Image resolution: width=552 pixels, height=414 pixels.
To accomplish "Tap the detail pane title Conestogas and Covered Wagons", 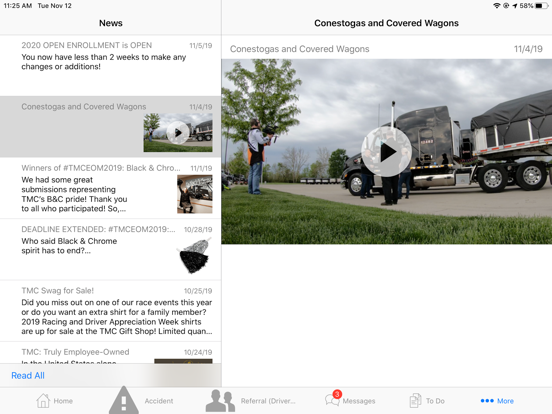I will coord(386,23).
